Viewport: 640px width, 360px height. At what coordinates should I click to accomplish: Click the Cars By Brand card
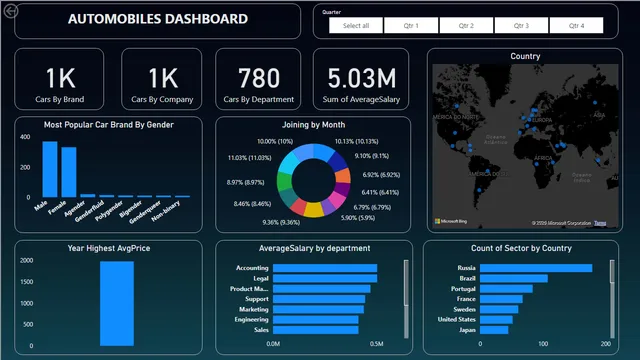[x=59, y=79]
